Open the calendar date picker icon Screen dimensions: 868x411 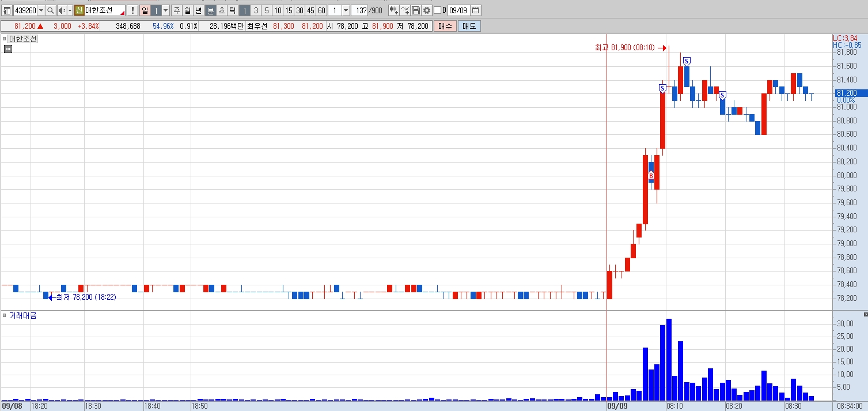pyautogui.click(x=475, y=10)
